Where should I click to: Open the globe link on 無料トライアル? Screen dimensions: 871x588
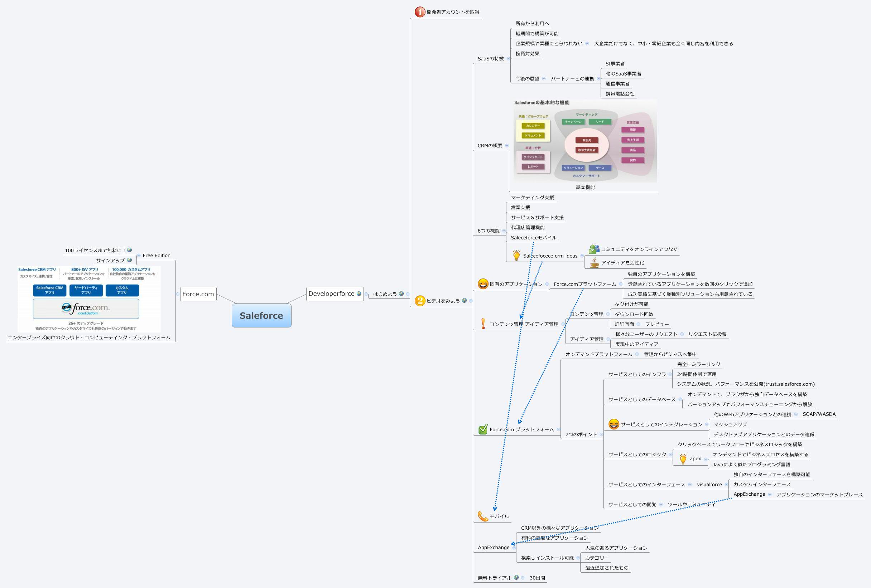point(516,578)
